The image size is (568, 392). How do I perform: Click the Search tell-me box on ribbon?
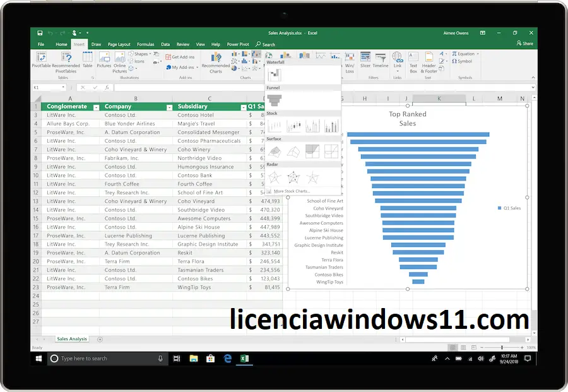266,44
